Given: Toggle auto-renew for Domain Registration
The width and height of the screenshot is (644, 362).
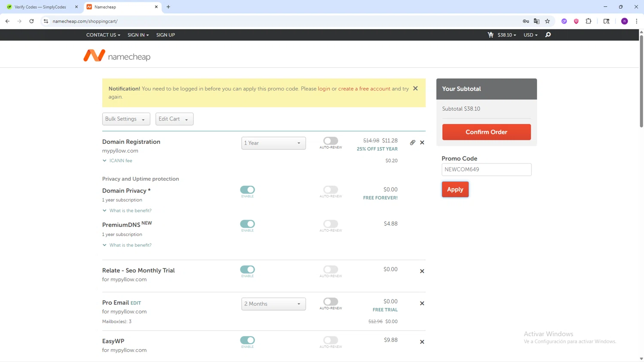Looking at the screenshot, I should pyautogui.click(x=331, y=141).
